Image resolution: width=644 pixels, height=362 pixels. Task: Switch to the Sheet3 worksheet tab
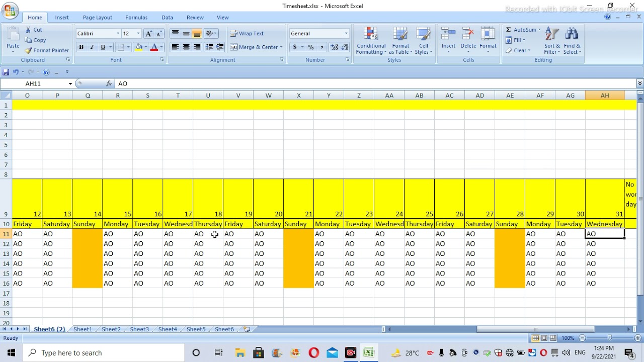tap(139, 329)
